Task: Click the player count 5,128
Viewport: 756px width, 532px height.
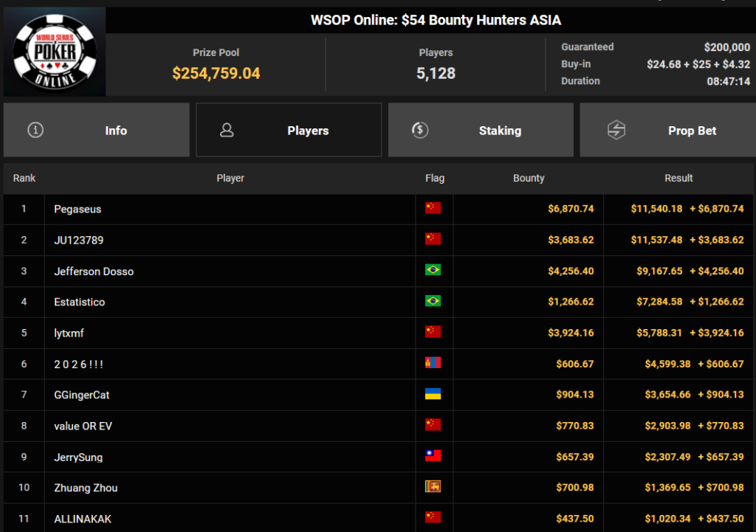Action: pyautogui.click(x=436, y=73)
